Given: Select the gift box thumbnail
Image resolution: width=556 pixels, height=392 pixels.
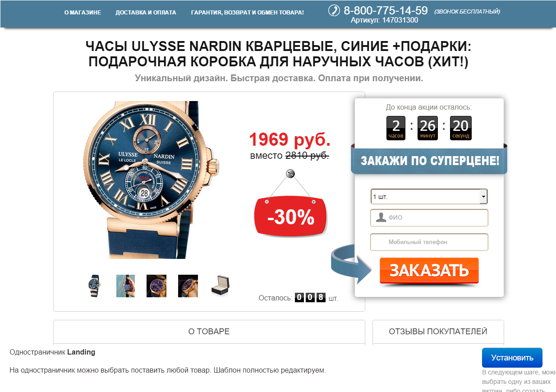Looking at the screenshot, I should point(221,286).
